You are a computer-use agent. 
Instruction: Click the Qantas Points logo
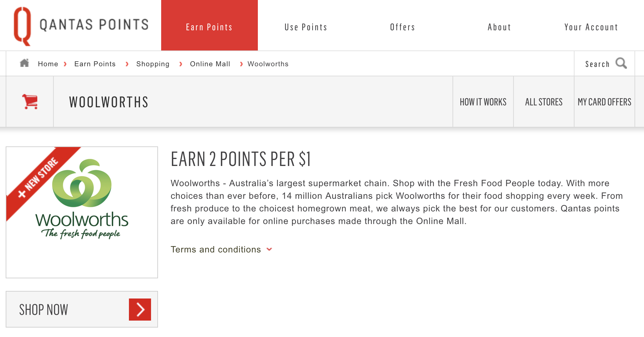coord(81,26)
